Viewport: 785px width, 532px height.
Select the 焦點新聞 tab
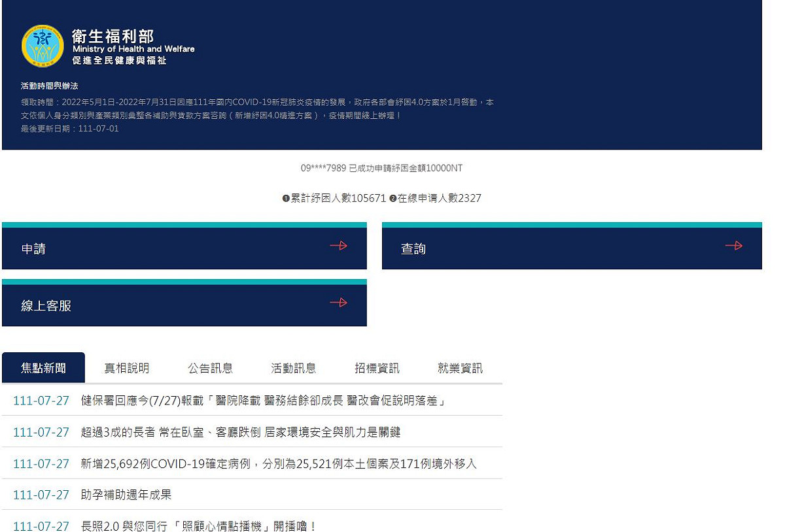click(43, 368)
